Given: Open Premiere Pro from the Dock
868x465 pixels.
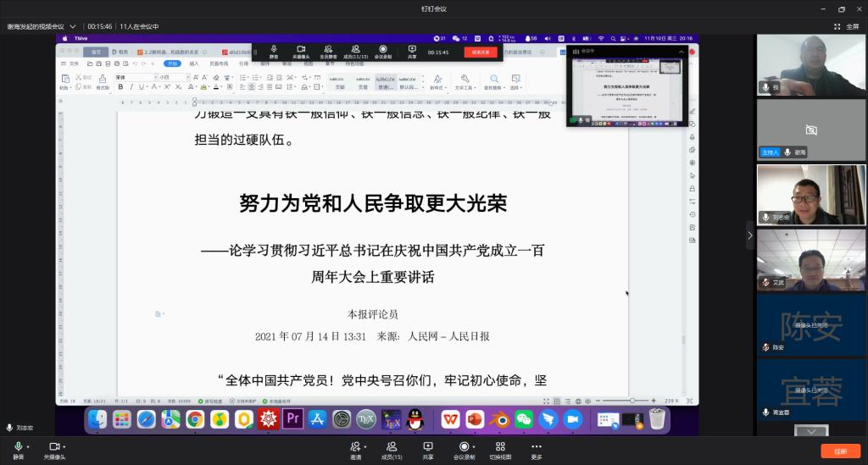Looking at the screenshot, I should [293, 418].
